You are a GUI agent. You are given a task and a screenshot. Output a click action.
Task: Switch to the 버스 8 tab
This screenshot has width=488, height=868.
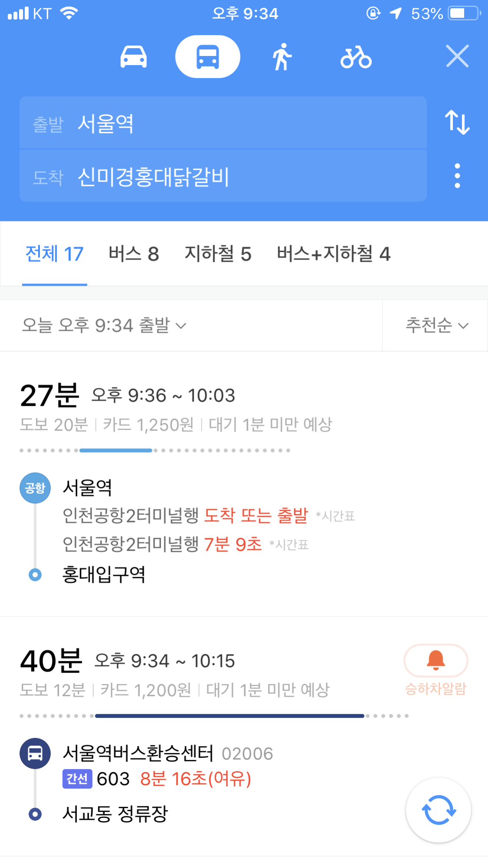[134, 254]
